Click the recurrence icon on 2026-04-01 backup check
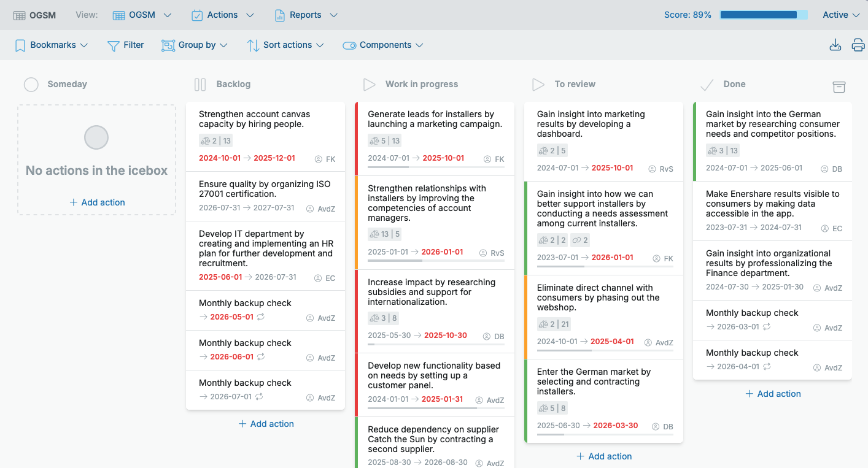 (766, 366)
